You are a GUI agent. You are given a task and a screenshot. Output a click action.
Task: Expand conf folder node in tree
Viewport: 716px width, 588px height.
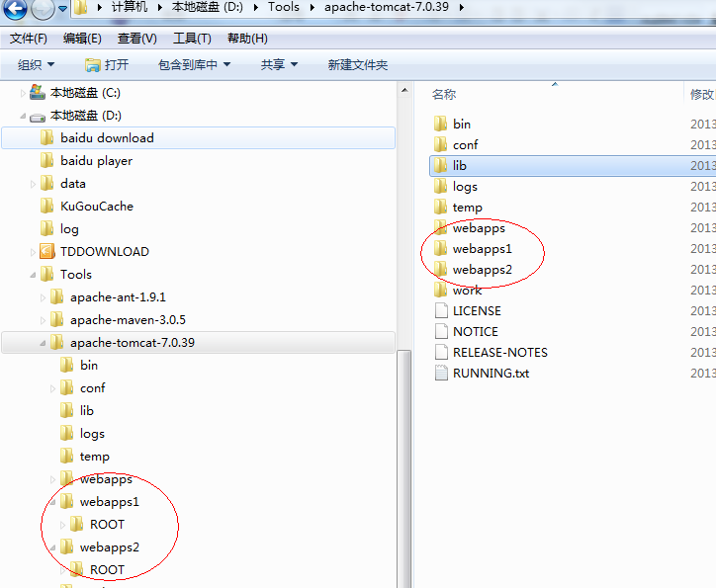click(52, 388)
